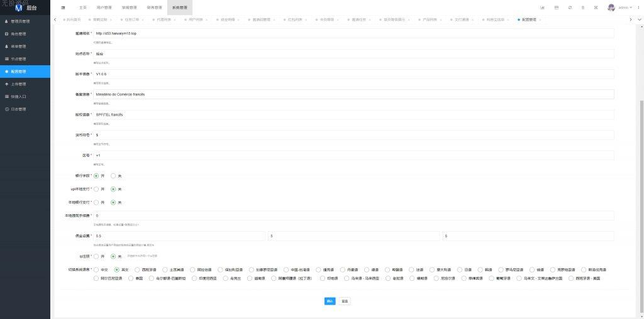Switch to the 产品列表 tab
Viewport: 644px width, 319px height.
tap(430, 19)
